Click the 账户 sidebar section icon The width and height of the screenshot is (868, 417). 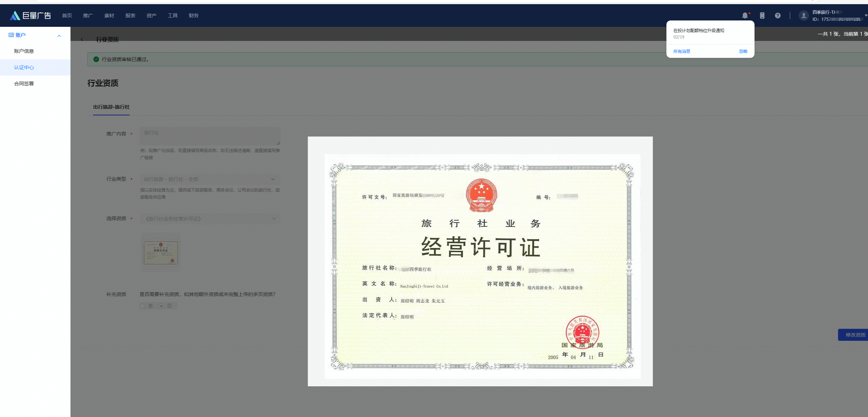click(11, 35)
